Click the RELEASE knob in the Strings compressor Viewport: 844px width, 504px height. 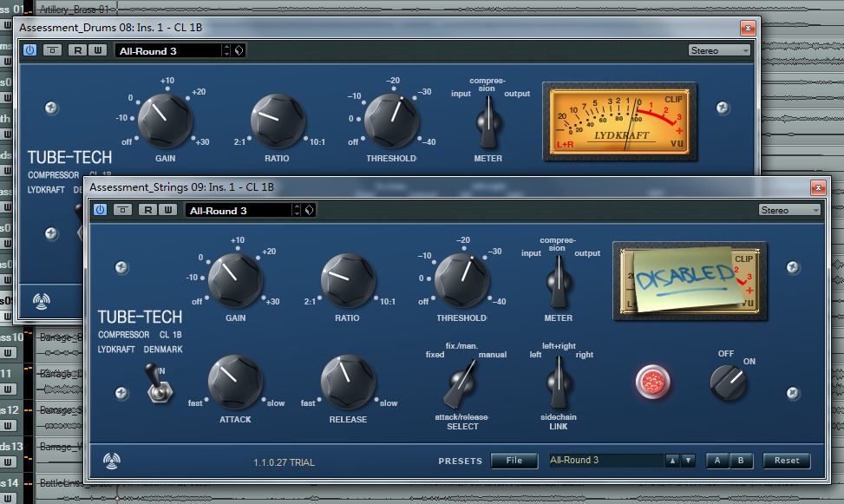click(348, 382)
